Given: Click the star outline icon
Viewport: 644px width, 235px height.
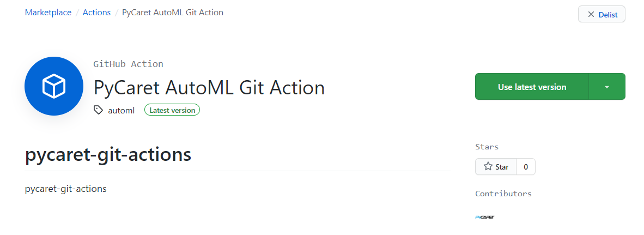Looking at the screenshot, I should point(488,167).
